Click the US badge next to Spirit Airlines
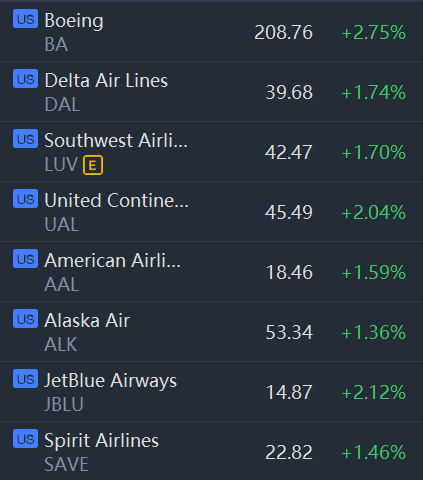 pyautogui.click(x=25, y=439)
